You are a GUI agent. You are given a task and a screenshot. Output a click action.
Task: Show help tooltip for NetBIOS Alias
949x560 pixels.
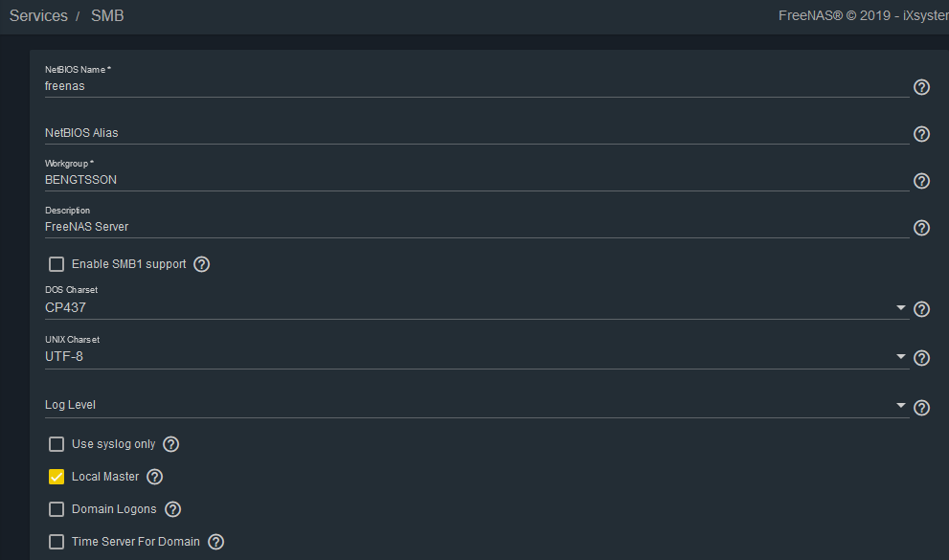point(921,134)
